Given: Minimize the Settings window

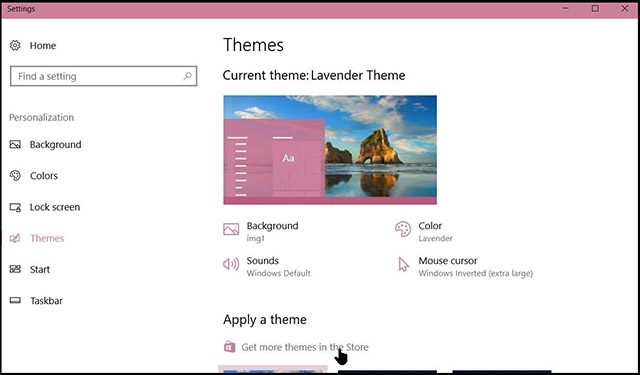Looking at the screenshot, I should [x=566, y=9].
